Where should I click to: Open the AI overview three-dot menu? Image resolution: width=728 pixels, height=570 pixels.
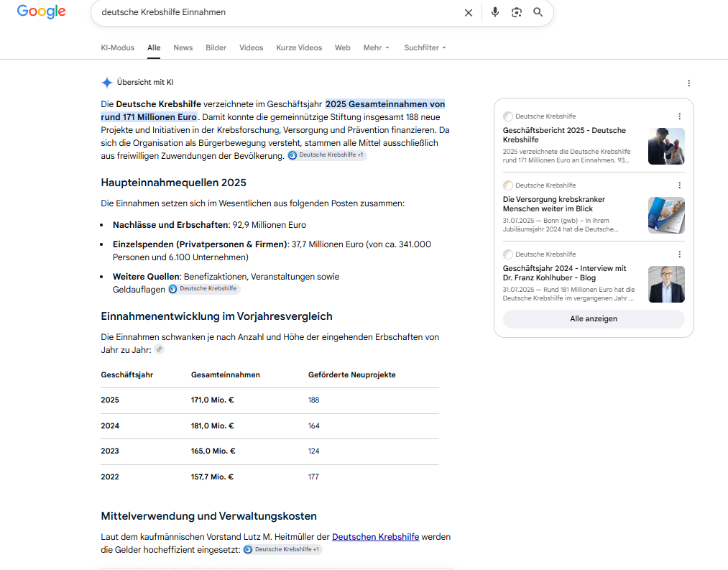(688, 83)
